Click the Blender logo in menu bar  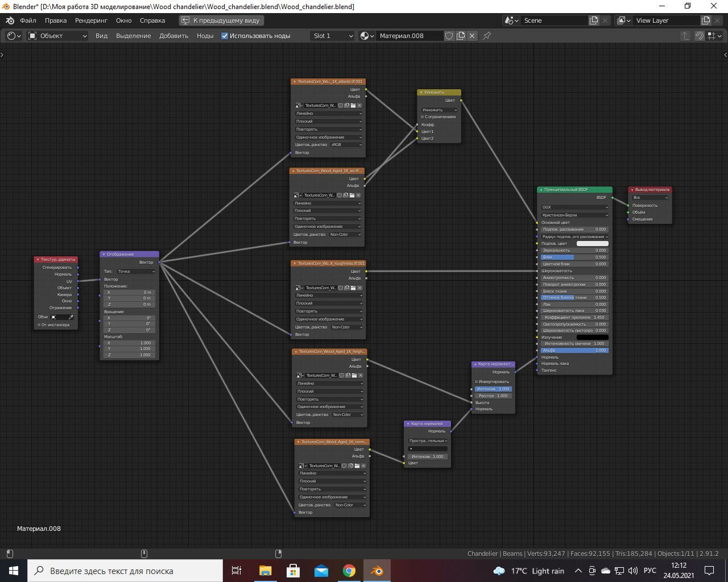pos(10,20)
